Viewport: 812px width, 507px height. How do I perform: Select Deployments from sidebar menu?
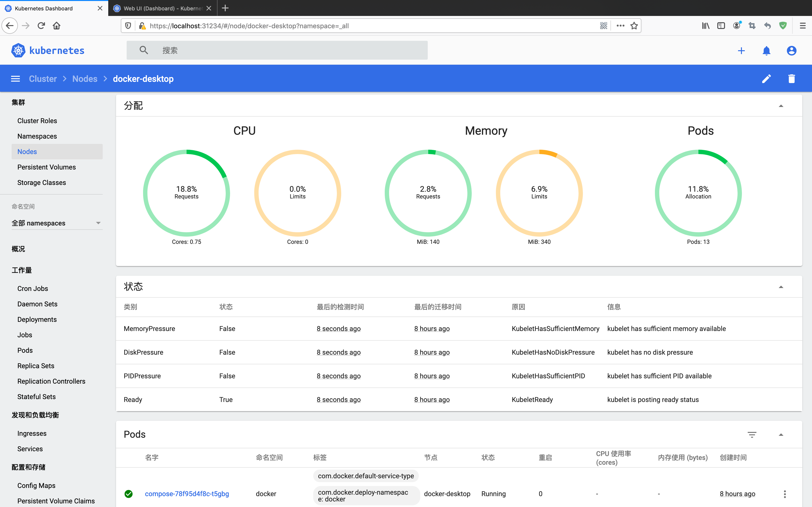click(37, 319)
